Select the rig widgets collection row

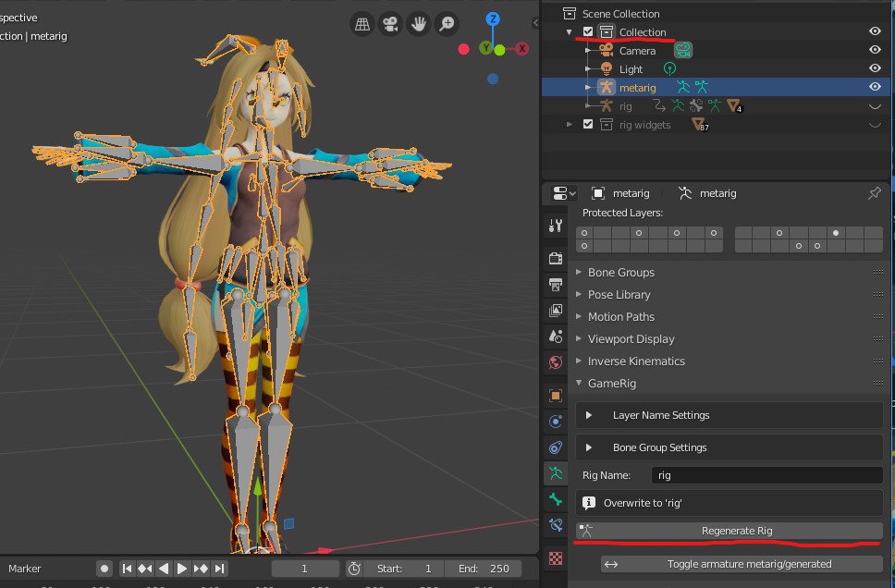tap(716, 125)
